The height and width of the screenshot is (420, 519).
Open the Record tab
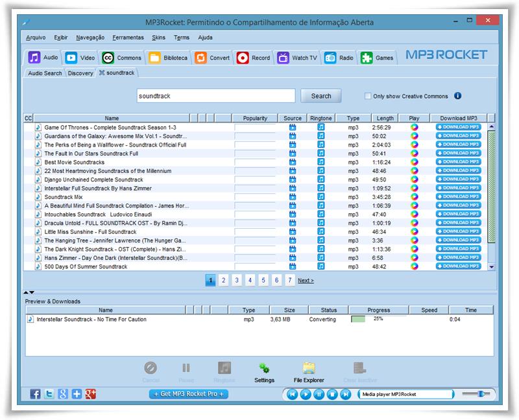pos(253,58)
